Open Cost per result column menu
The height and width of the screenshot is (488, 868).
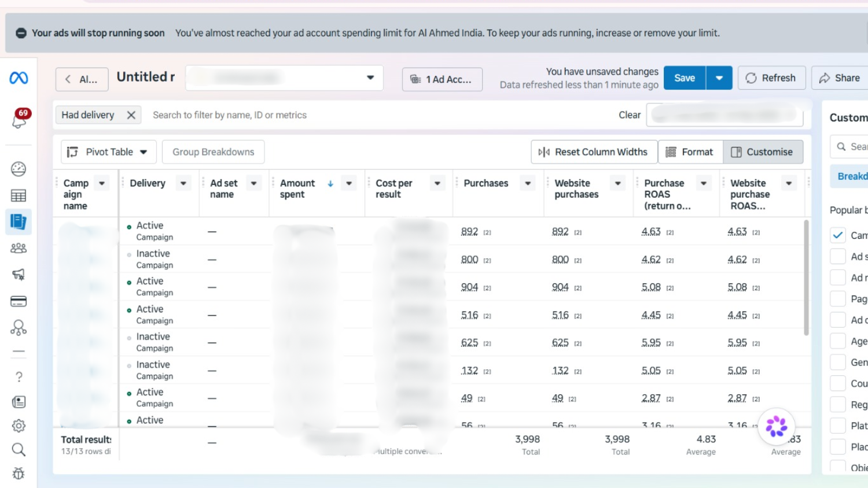tap(437, 183)
